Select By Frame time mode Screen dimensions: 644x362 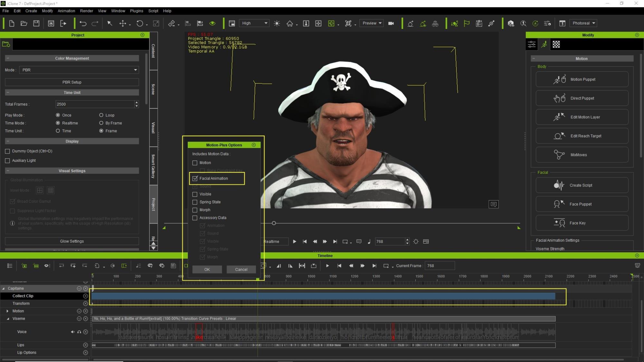pyautogui.click(x=101, y=123)
